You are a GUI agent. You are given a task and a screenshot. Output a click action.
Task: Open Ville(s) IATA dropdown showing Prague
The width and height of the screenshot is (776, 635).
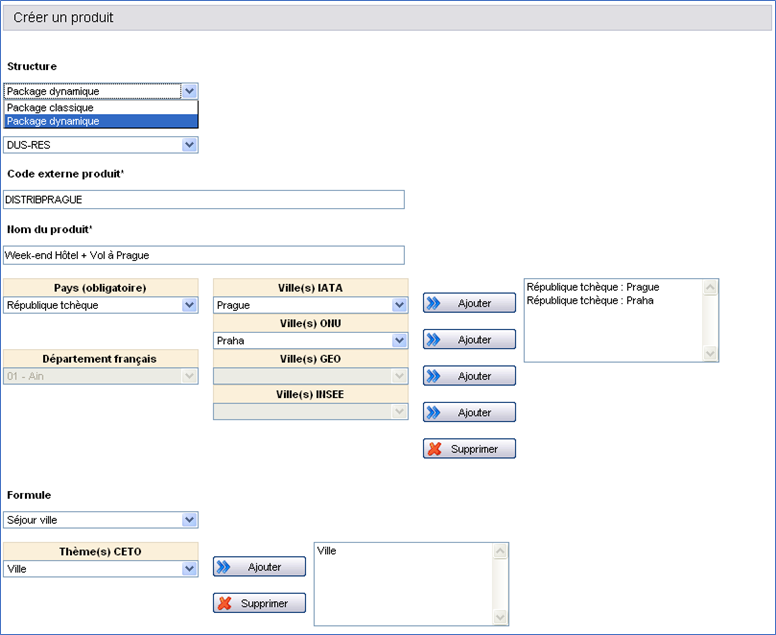pyautogui.click(x=400, y=305)
